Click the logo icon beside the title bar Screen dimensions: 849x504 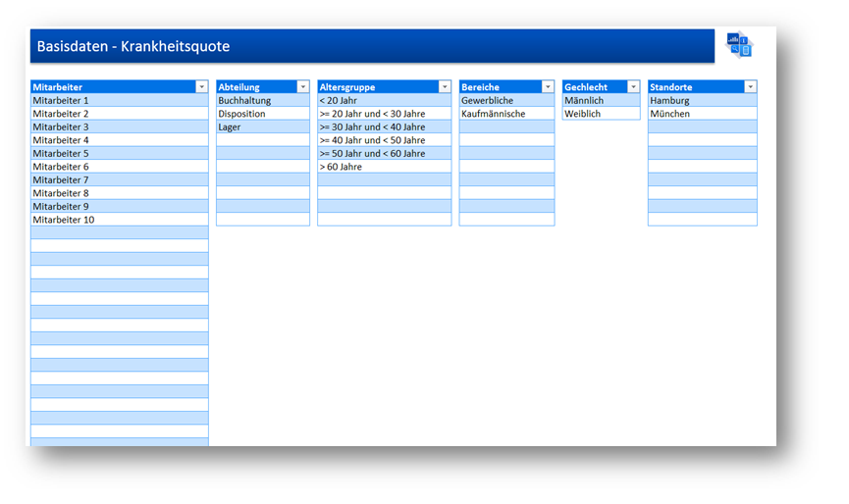(738, 45)
